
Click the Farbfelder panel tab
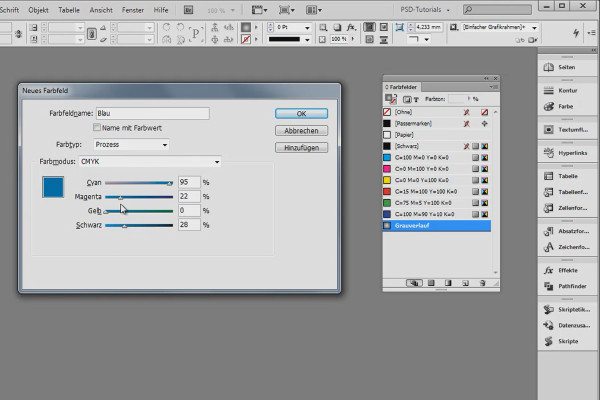coord(401,87)
